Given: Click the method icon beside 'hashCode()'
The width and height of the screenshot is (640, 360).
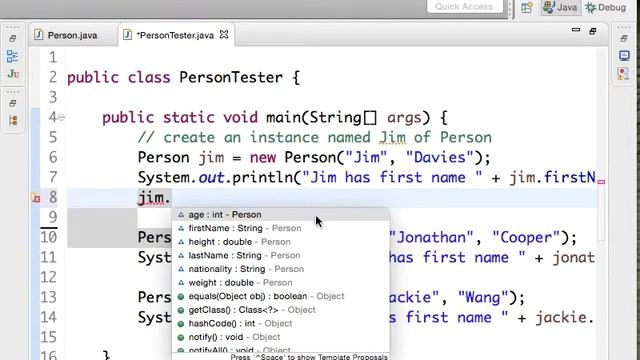Looking at the screenshot, I should [x=181, y=324].
